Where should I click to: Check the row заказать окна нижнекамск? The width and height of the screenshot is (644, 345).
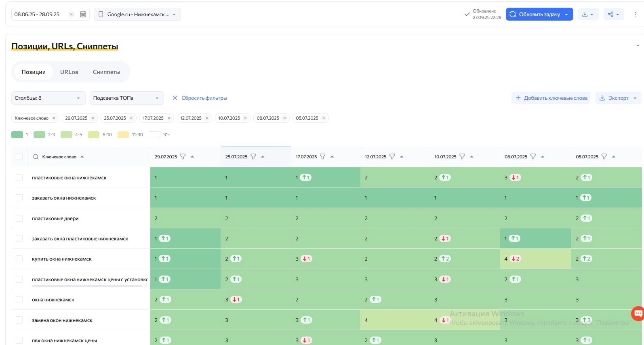tap(19, 198)
